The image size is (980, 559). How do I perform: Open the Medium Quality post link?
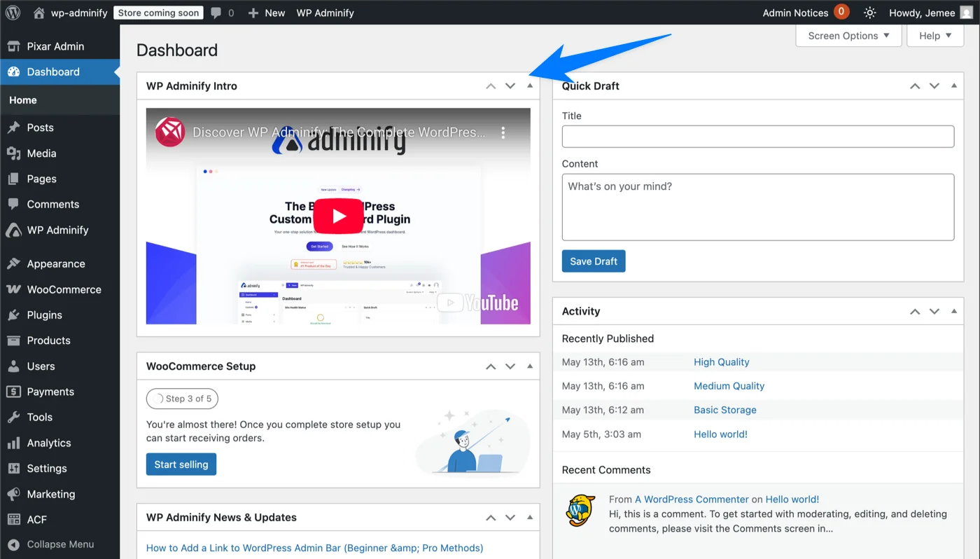[x=729, y=386]
